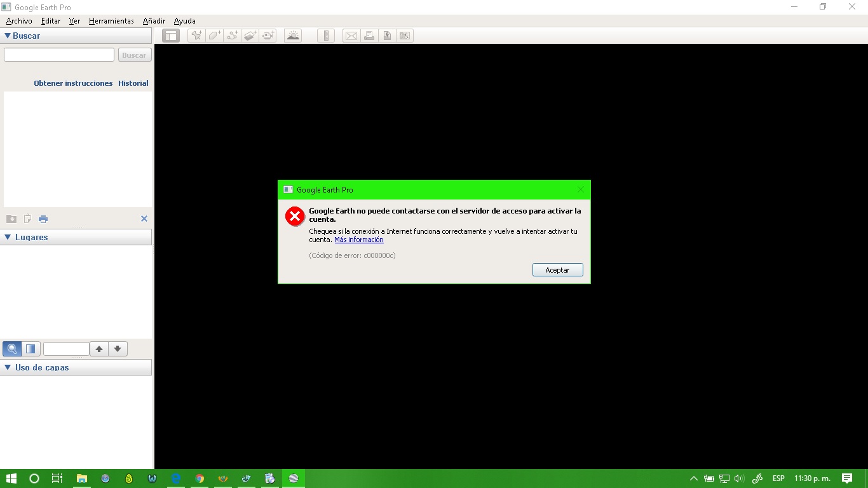Open the Windows Start menu
This screenshot has width=868, height=488.
point(11,478)
